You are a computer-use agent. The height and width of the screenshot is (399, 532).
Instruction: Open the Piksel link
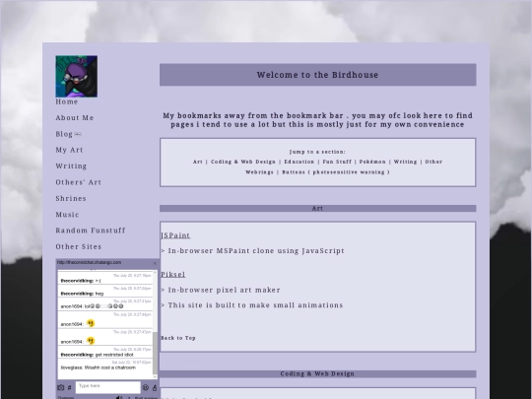173,275
